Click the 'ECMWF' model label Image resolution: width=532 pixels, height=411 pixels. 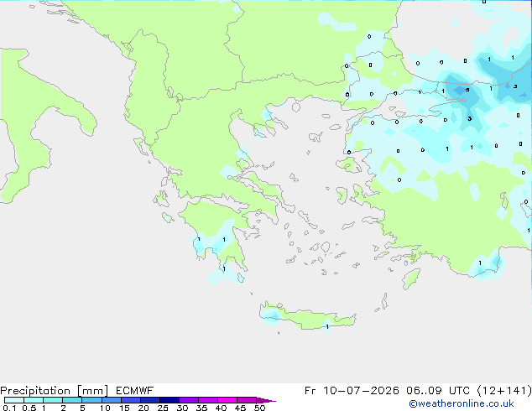click(135, 391)
